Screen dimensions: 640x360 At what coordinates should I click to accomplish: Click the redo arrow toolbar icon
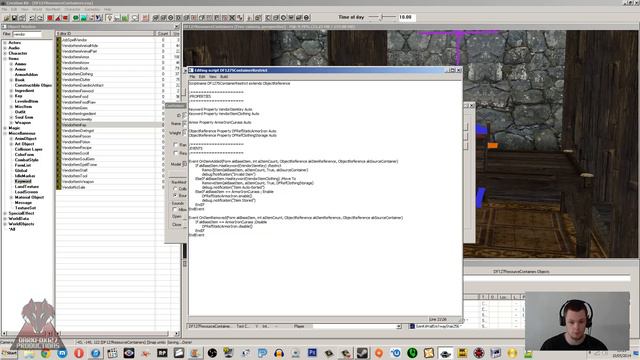pyautogui.click(x=40, y=18)
